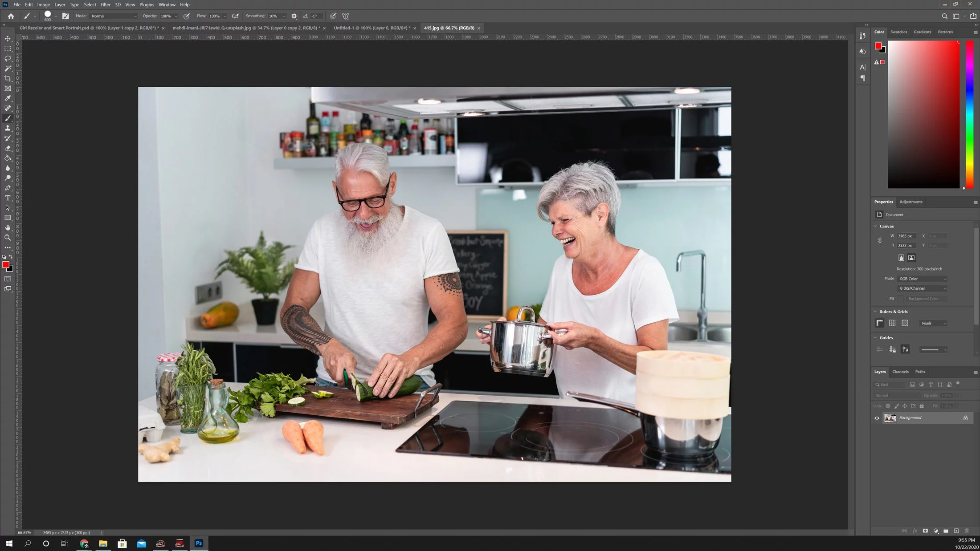Select the Hand tool
Viewport: 980px width, 551px height.
tap(8, 227)
